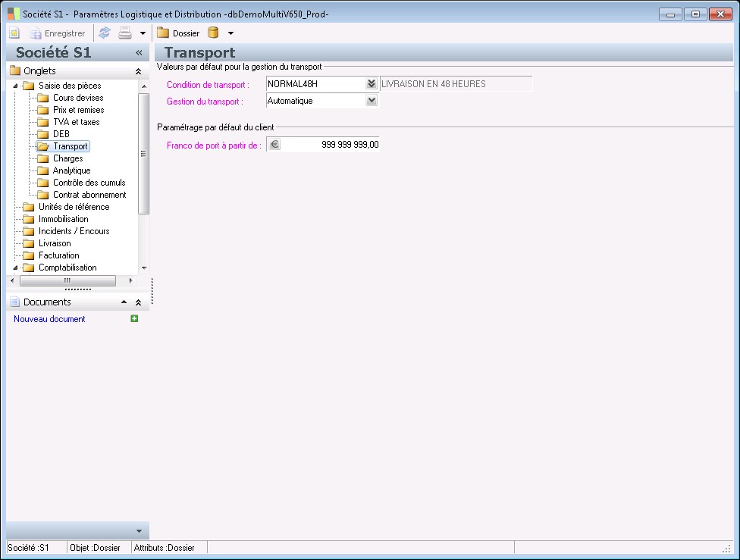
Task: Click tree vertical scrollbar down arrow
Action: [144, 268]
